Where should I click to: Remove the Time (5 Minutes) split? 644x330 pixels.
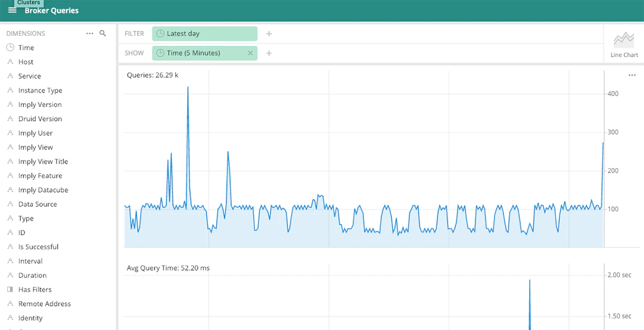(250, 53)
